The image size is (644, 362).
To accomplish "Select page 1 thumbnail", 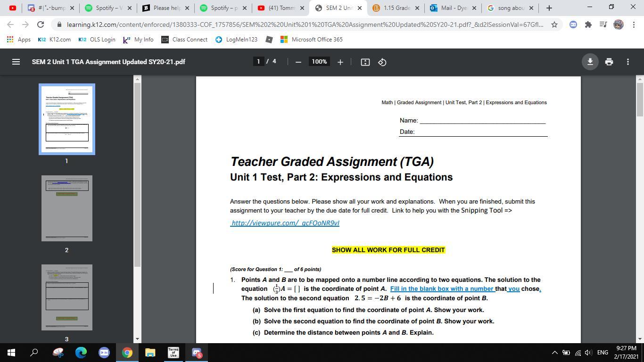I will 67,119.
